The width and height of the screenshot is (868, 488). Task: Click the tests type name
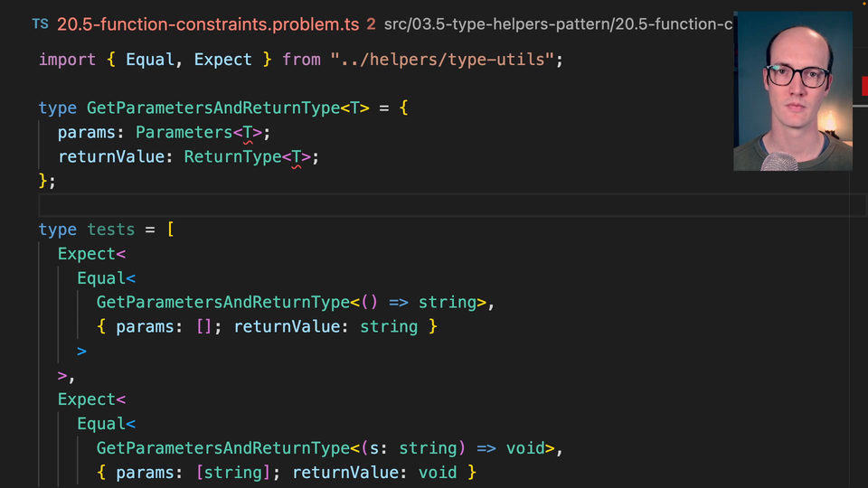tap(110, 230)
